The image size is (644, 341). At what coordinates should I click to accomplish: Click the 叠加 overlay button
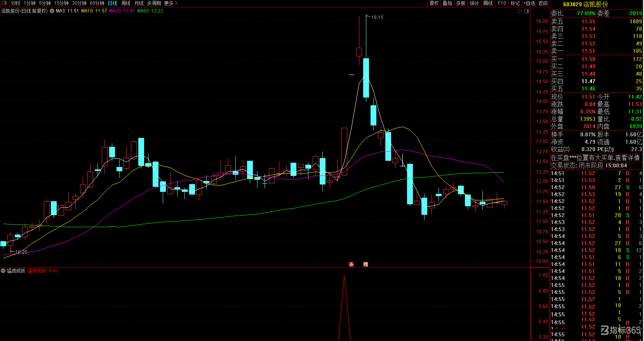(447, 3)
